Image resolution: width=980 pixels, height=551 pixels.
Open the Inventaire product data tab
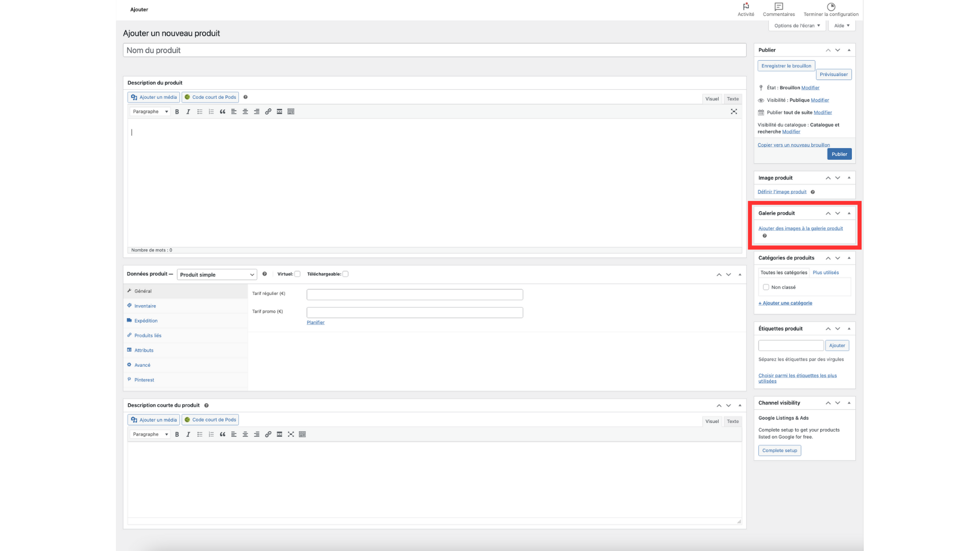coord(145,306)
